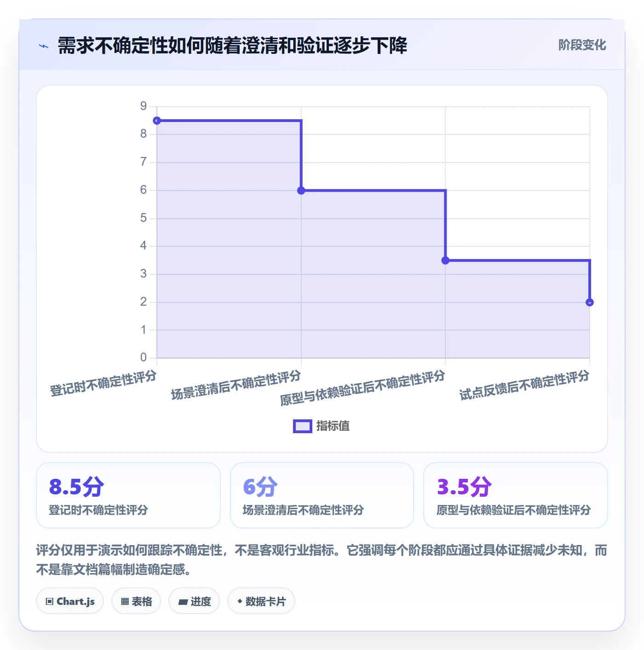Toggle the 指标值 legend swatch
Viewport: 644px width, 650px height.
(x=303, y=426)
